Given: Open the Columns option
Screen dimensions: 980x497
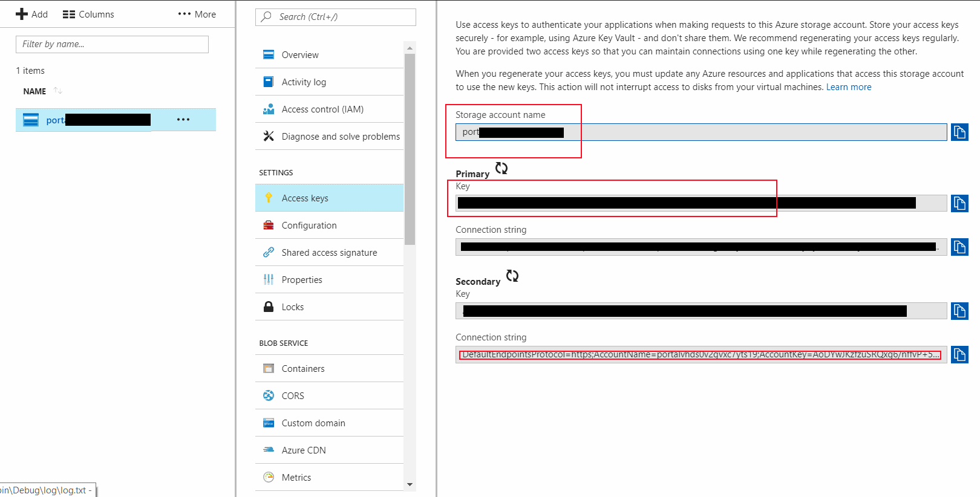Looking at the screenshot, I should (x=88, y=14).
